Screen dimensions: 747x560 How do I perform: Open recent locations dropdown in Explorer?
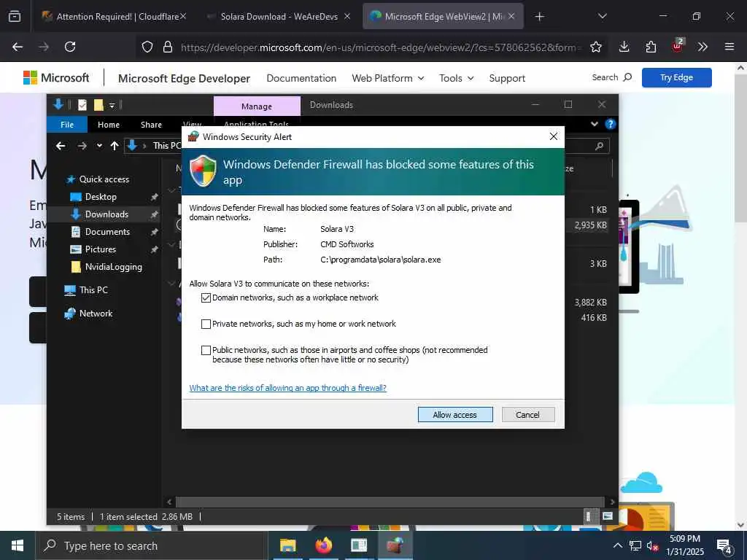point(99,146)
